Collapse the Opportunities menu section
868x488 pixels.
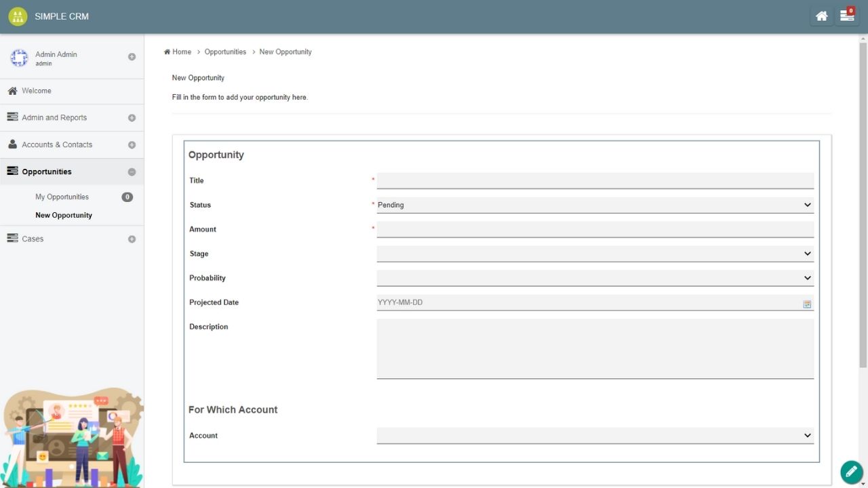coord(132,172)
